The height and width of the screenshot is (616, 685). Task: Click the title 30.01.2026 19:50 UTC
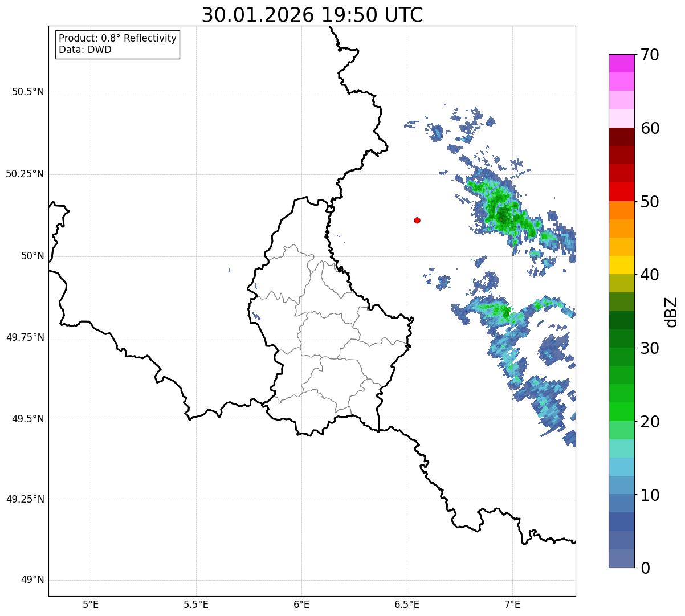pos(312,15)
